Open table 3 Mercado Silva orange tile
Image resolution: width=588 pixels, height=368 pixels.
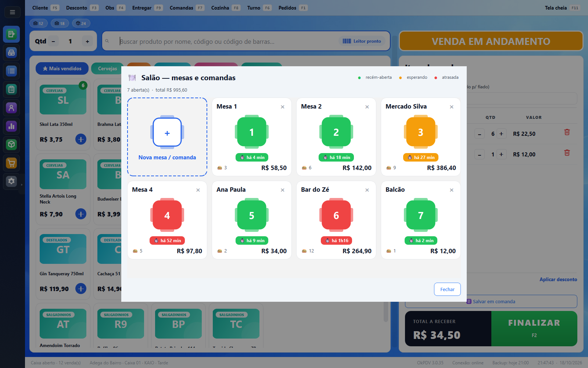point(421,132)
